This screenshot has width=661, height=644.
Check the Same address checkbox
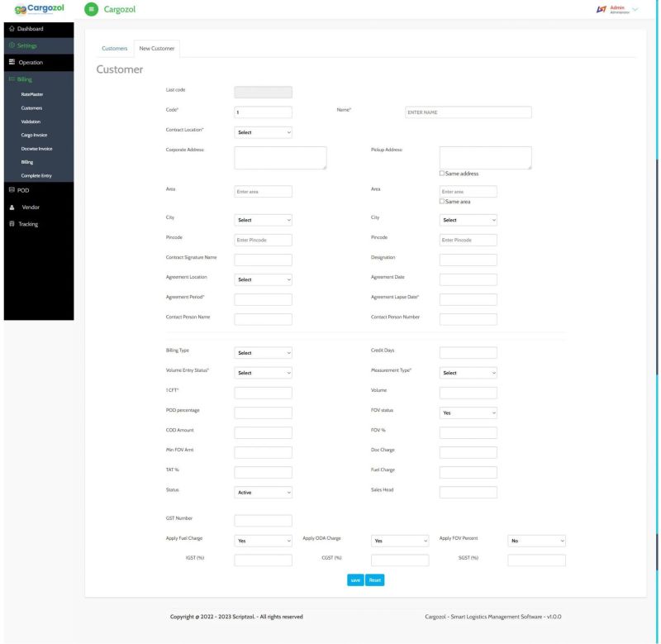[x=443, y=174]
